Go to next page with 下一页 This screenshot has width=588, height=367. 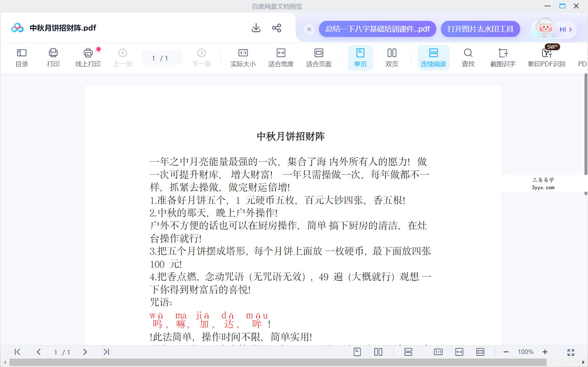point(202,58)
